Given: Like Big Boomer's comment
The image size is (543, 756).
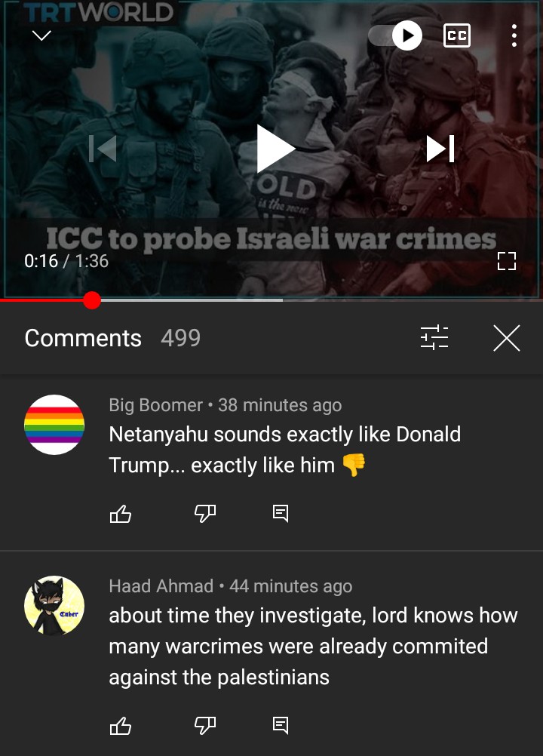Looking at the screenshot, I should click(121, 514).
